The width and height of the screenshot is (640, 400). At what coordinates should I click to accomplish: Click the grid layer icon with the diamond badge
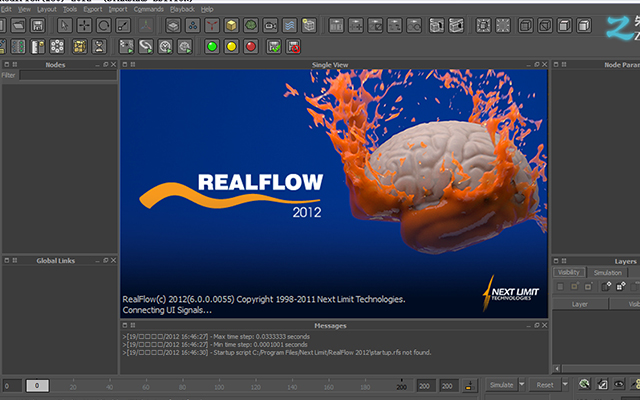click(621, 287)
